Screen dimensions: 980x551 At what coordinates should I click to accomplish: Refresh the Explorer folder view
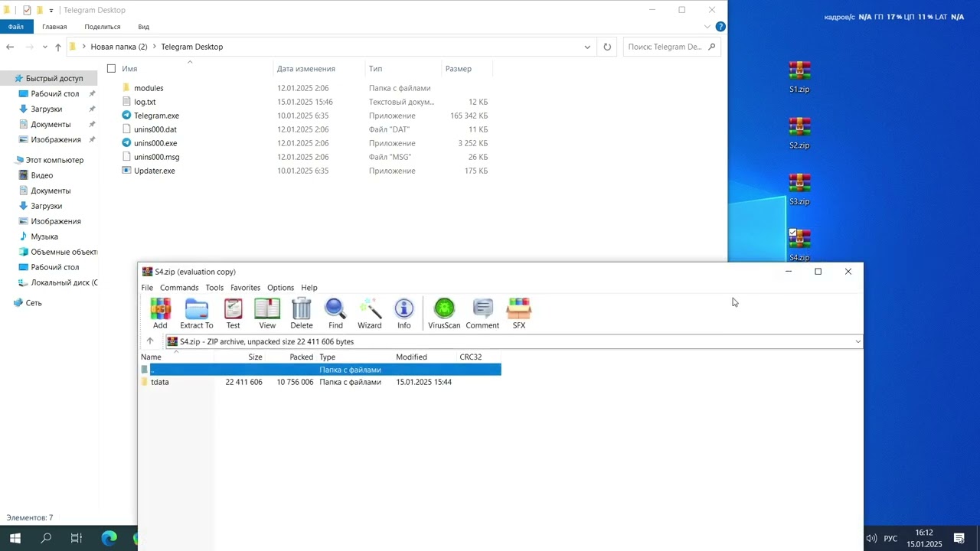tap(607, 47)
